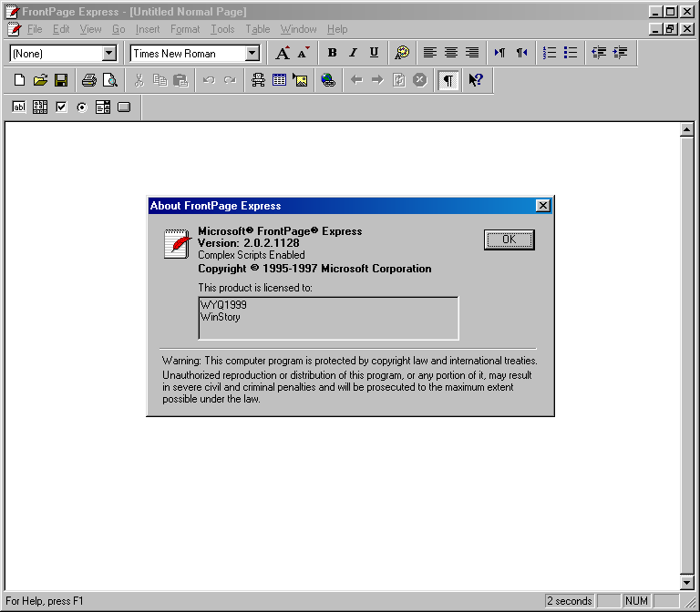Open Print Preview magnifier icon
The height and width of the screenshot is (612, 700).
tap(109, 80)
